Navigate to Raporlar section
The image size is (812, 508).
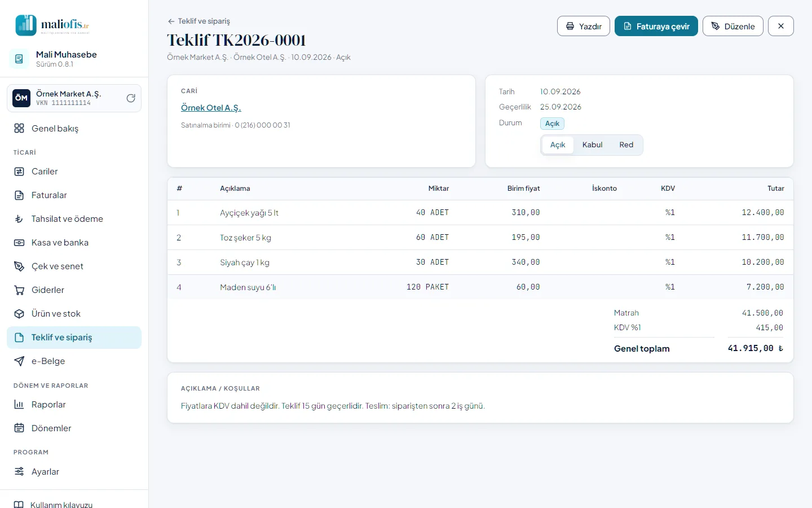74,405
